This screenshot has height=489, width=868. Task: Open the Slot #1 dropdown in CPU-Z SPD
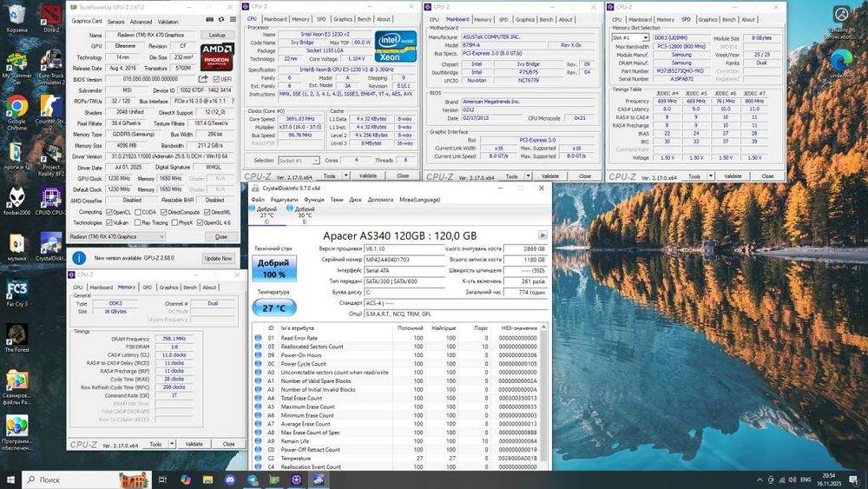[x=630, y=37]
